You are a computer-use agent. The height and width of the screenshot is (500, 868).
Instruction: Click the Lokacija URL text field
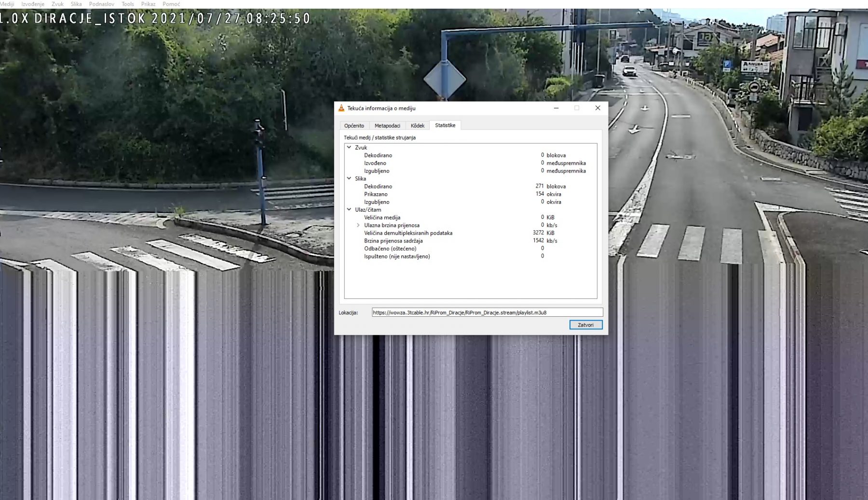(x=487, y=312)
